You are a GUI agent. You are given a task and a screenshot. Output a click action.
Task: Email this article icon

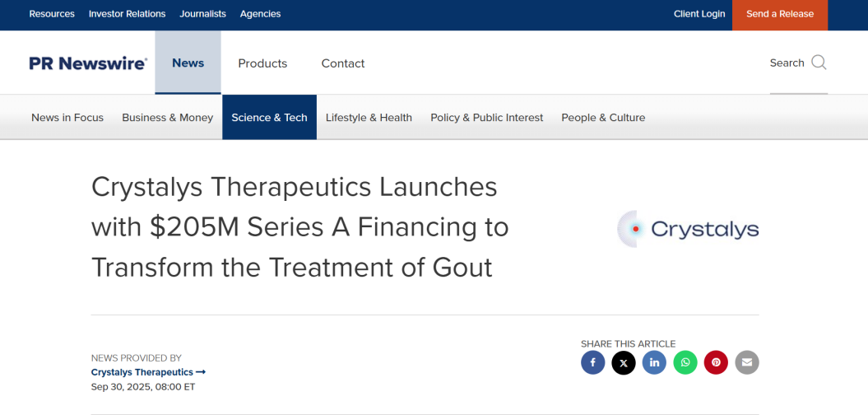pyautogui.click(x=747, y=362)
